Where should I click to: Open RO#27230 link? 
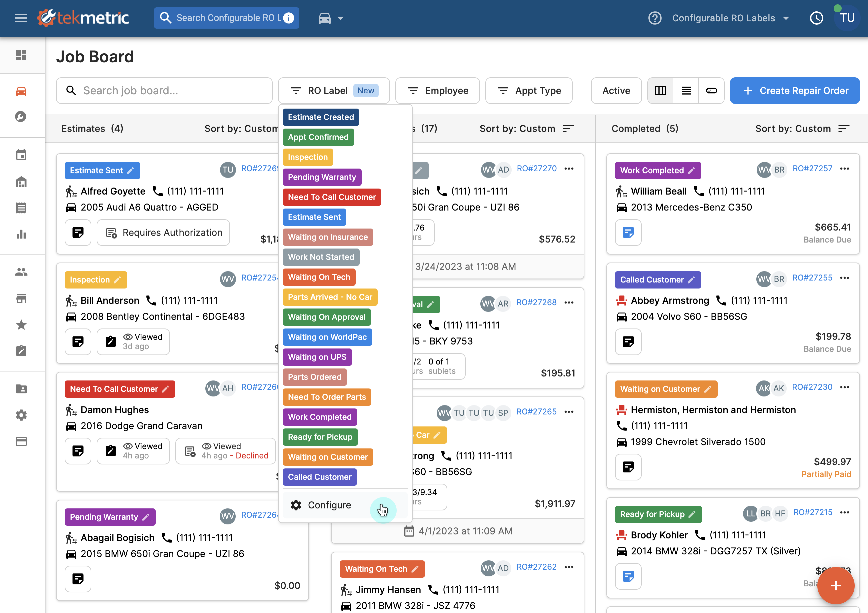pyautogui.click(x=812, y=387)
